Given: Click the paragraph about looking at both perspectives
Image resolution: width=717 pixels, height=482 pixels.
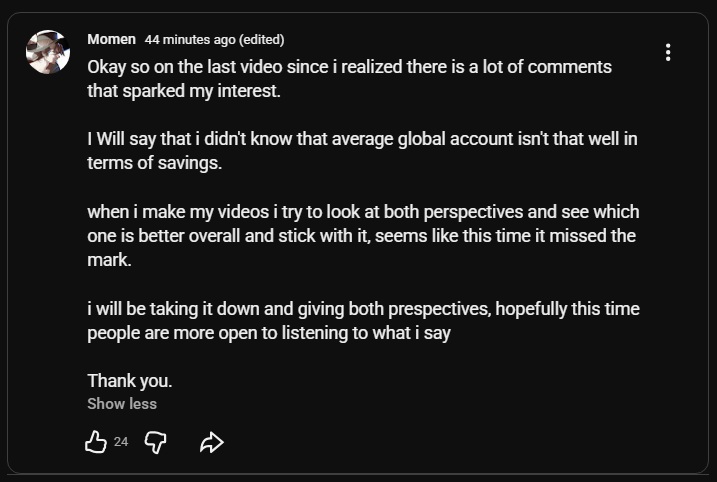Looking at the screenshot, I should coord(364,236).
